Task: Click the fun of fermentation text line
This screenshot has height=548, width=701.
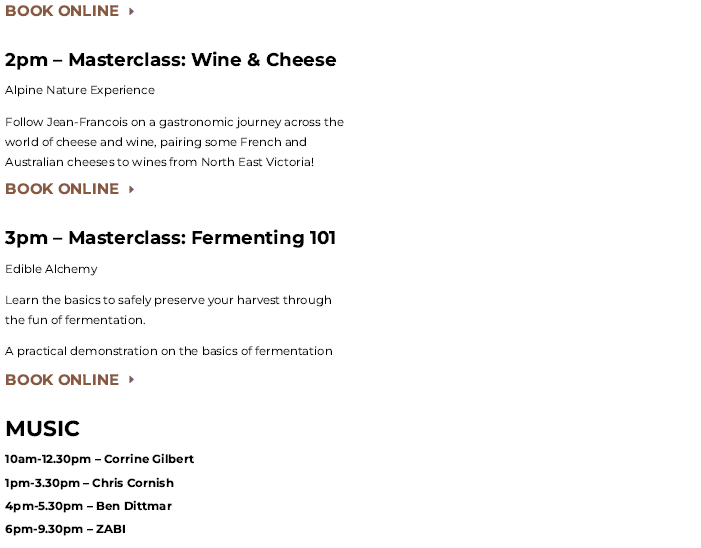Action: 75,320
